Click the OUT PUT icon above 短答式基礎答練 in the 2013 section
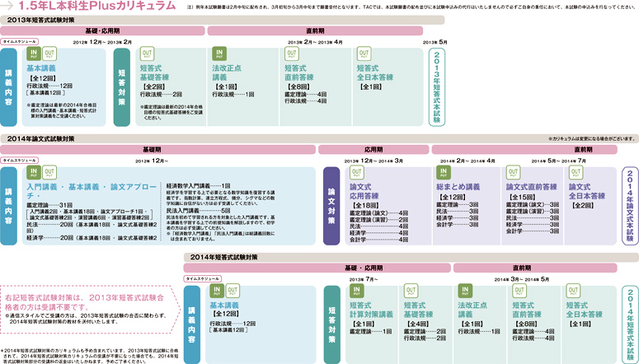Image resolution: width=639 pixels, height=364 pixels. (148, 54)
